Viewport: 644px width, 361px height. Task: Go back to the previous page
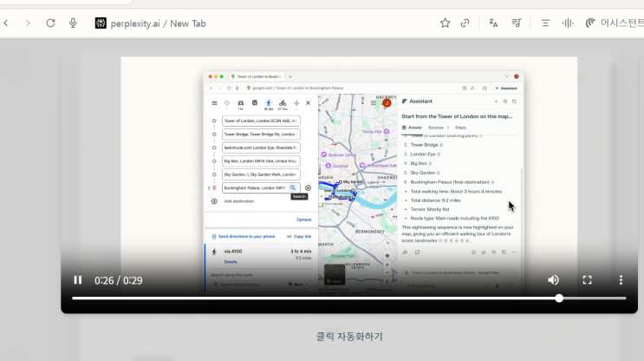6,23
